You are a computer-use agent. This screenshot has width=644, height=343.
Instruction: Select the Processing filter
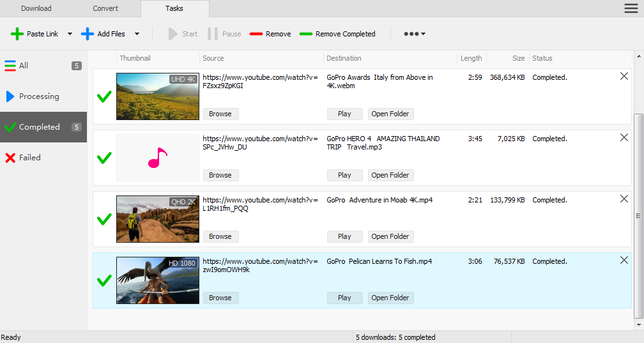(x=43, y=96)
